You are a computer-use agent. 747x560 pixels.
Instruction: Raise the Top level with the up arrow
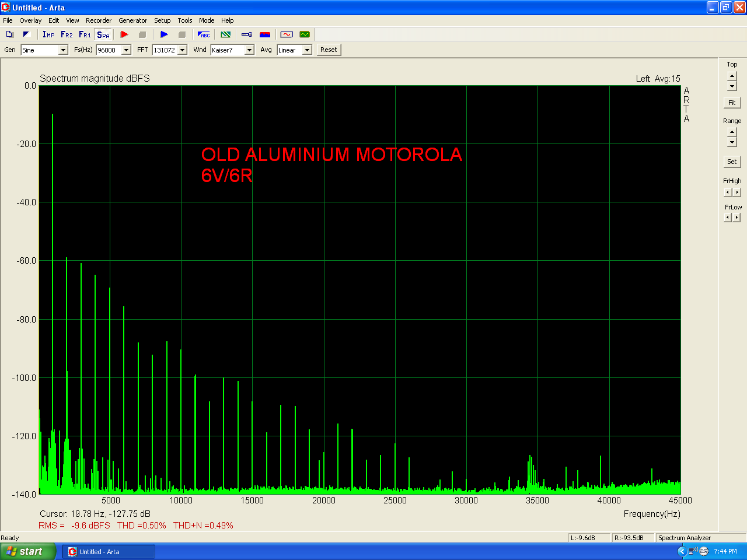tap(732, 76)
